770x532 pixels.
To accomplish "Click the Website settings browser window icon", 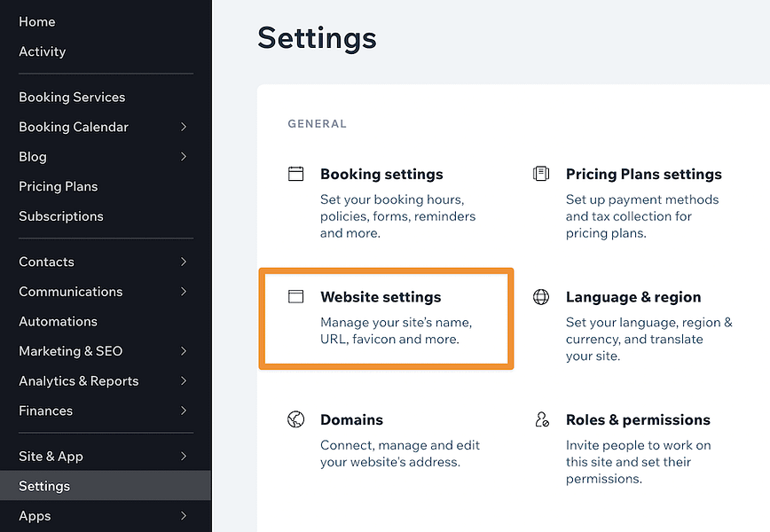I will point(295,297).
